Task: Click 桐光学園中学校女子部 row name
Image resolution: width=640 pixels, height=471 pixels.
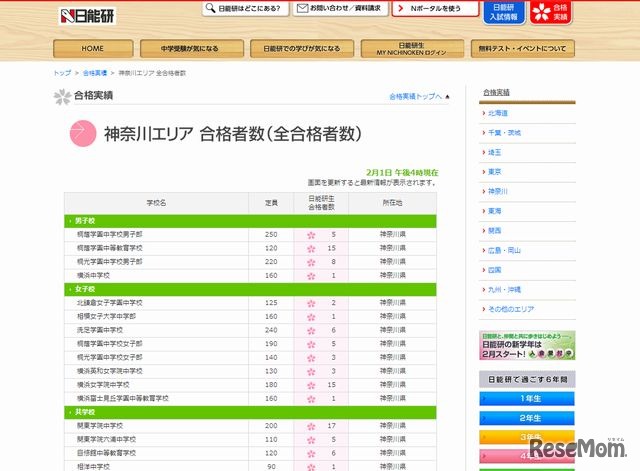Action: pos(109,358)
